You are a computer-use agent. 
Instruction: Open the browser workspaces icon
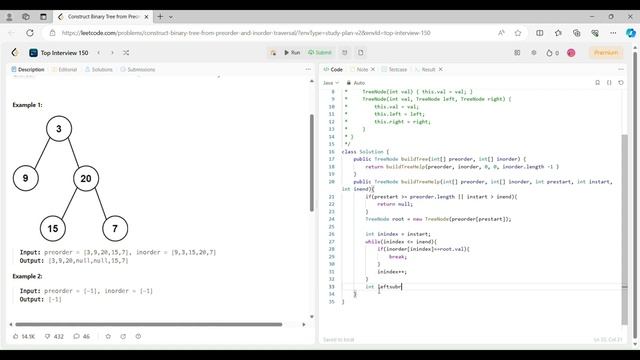tap(26, 17)
